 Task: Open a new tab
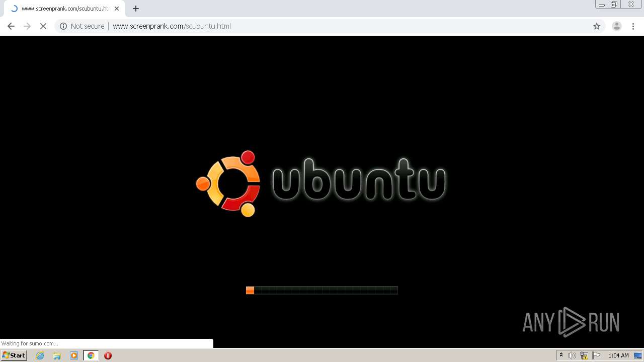[x=136, y=9]
